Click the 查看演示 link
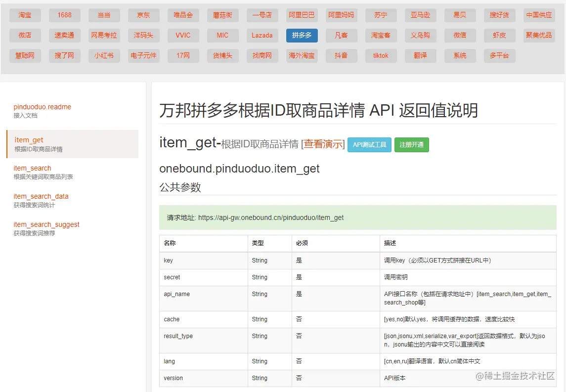566x392 pixels. [323, 144]
